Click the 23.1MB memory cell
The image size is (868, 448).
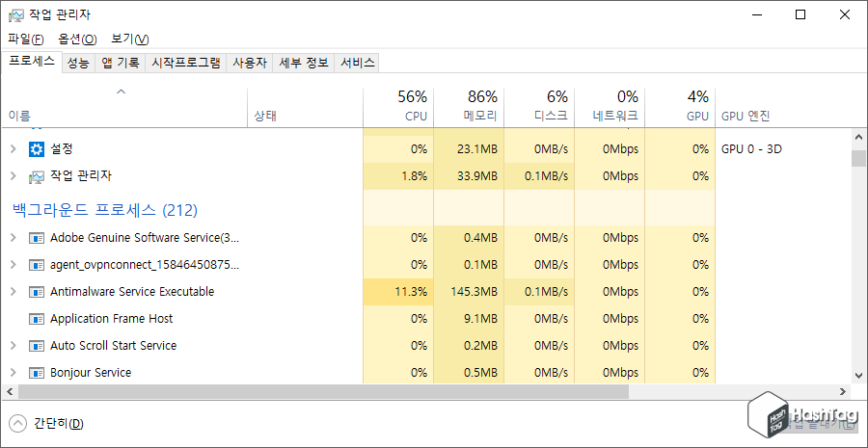point(469,148)
